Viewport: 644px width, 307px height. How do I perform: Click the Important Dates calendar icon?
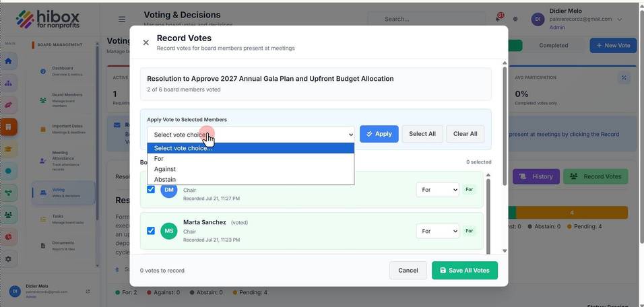[x=43, y=129]
